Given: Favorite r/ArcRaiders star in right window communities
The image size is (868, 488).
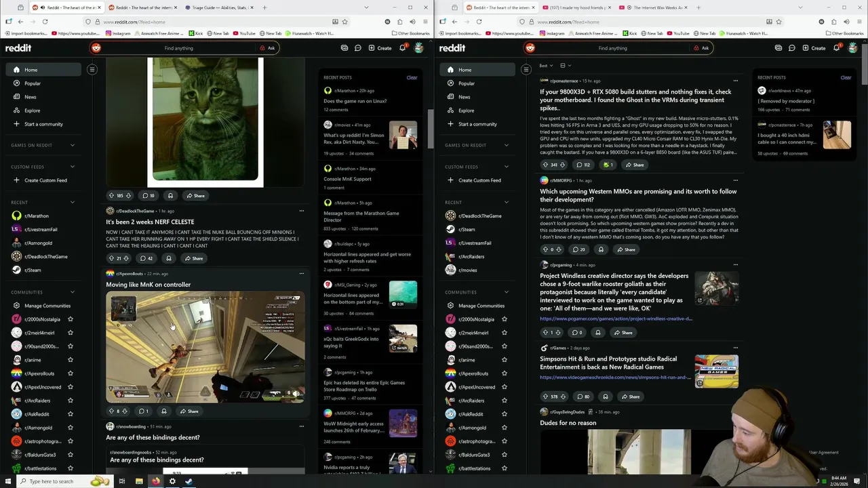Looking at the screenshot, I should [504, 401].
